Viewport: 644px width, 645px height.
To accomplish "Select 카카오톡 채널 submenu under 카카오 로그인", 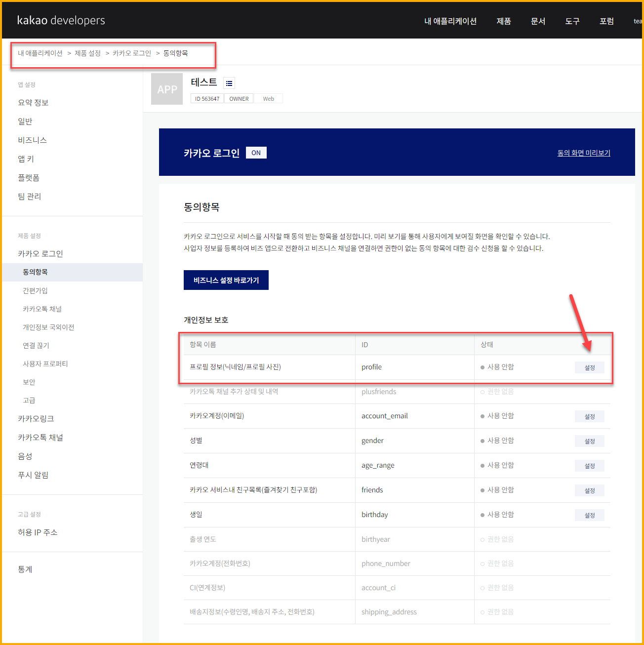I will (x=42, y=309).
